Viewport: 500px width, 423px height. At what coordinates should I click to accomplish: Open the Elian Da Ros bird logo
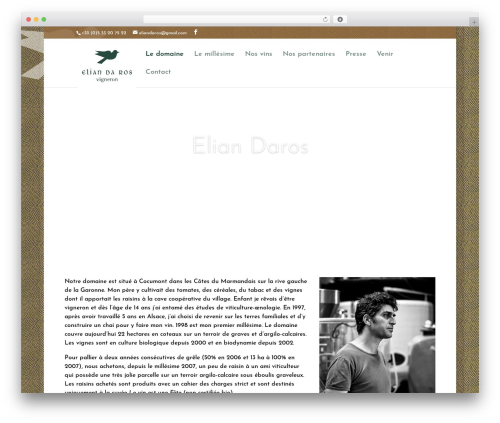[107, 66]
